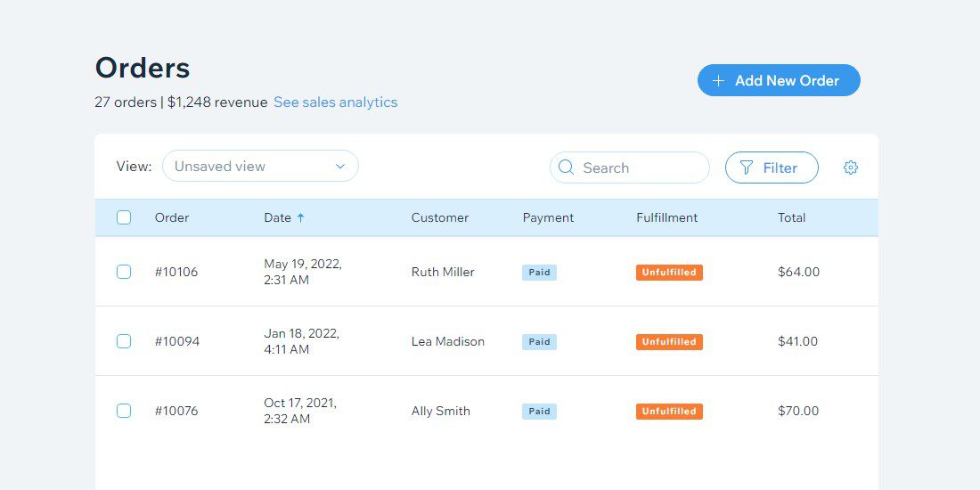
Task: Open the Filter button
Action: coord(772,167)
